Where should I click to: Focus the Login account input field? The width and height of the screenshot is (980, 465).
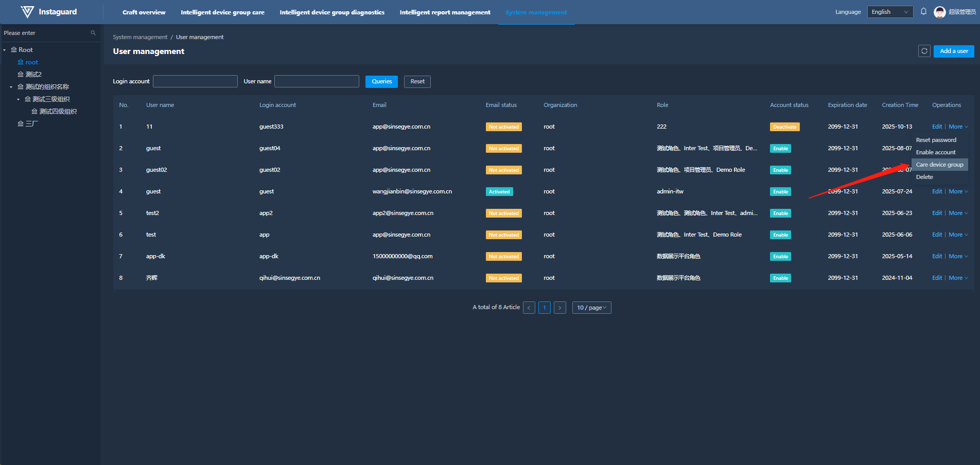[195, 81]
